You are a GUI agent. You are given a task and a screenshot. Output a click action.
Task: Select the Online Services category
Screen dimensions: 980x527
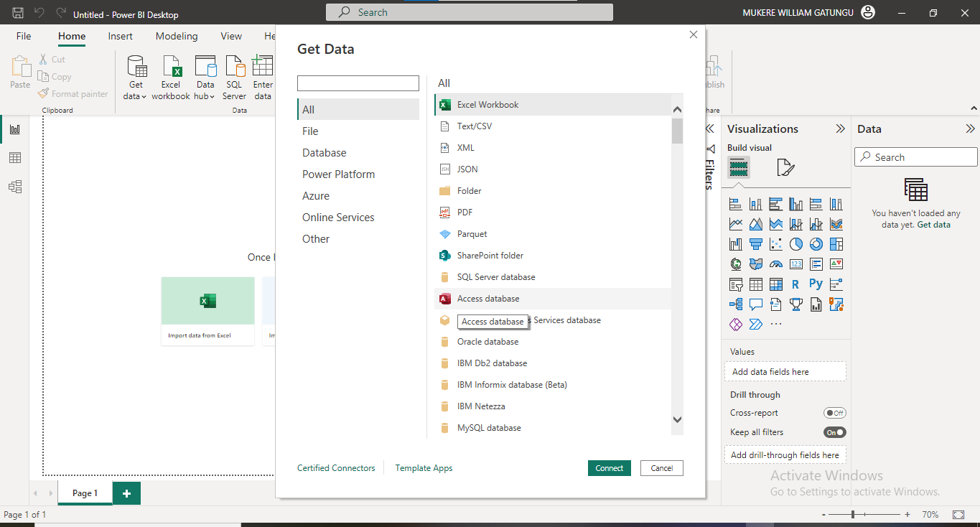pyautogui.click(x=338, y=218)
